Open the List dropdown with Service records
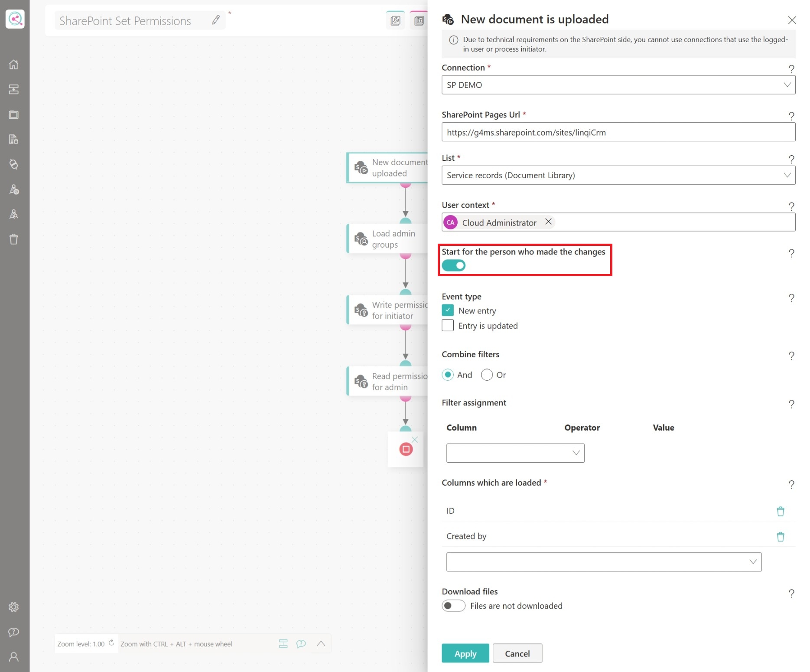 618,175
